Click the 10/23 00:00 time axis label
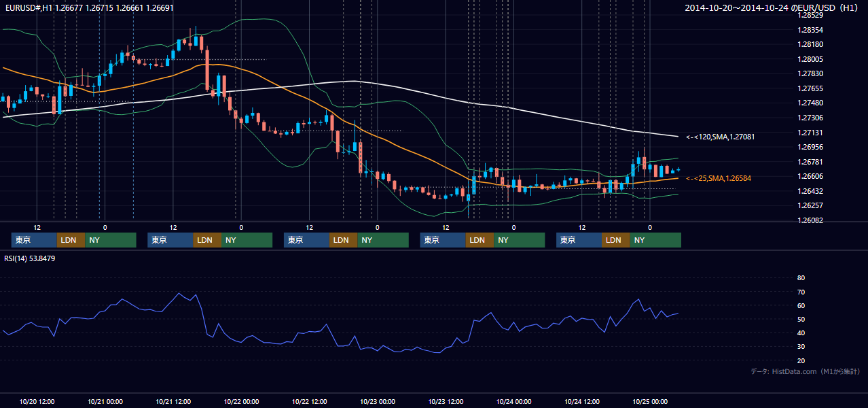Screen dimensions: 868x408 pyautogui.click(x=378, y=401)
